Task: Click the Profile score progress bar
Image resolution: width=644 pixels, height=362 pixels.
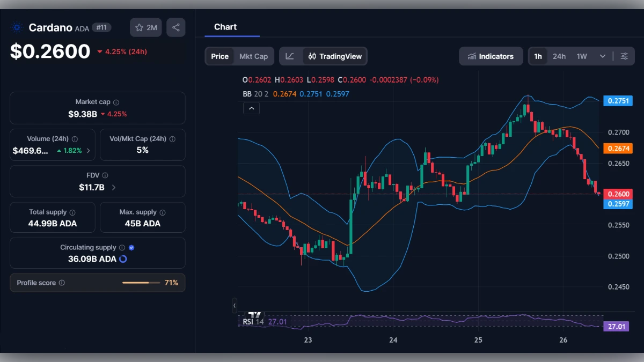Action: click(x=141, y=283)
